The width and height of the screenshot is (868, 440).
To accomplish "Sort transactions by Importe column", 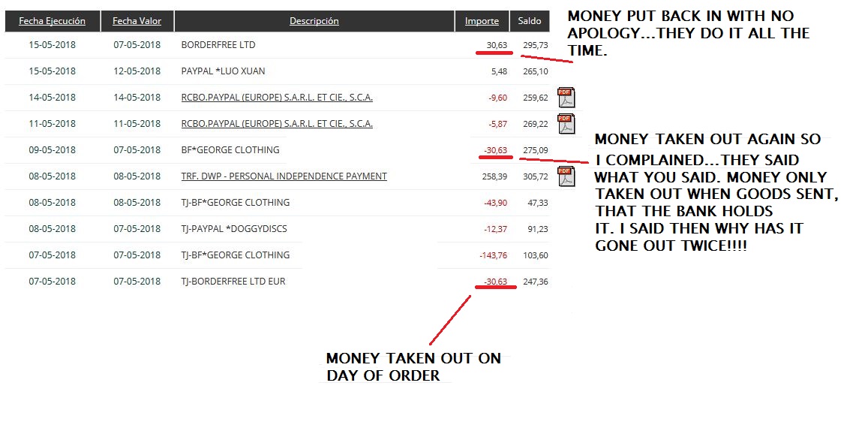I will point(482,21).
